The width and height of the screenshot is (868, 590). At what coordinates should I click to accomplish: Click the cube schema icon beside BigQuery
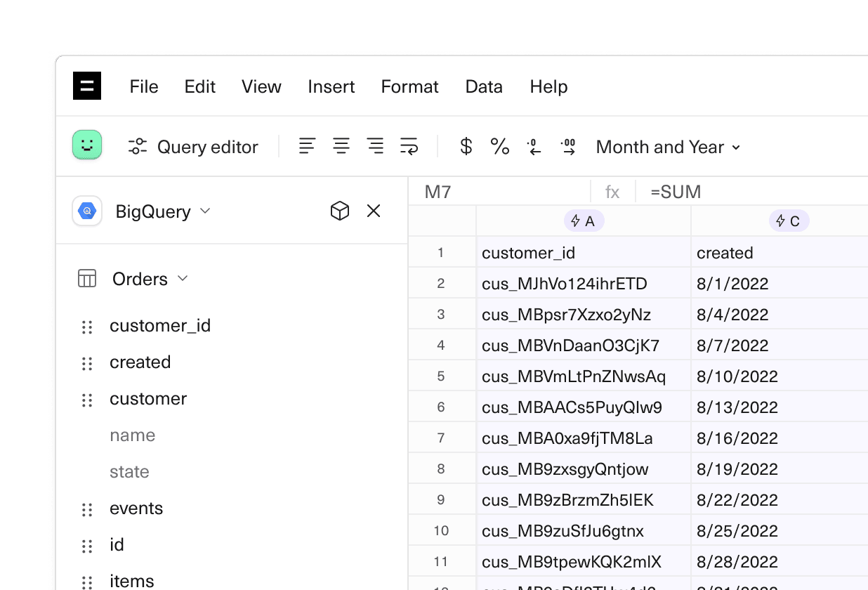point(340,211)
